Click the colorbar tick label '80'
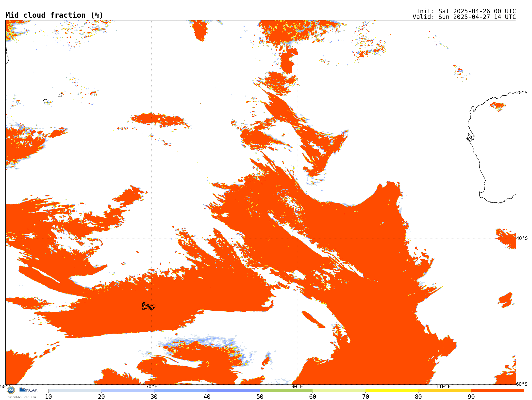This screenshot has height=400, width=532. click(418, 397)
